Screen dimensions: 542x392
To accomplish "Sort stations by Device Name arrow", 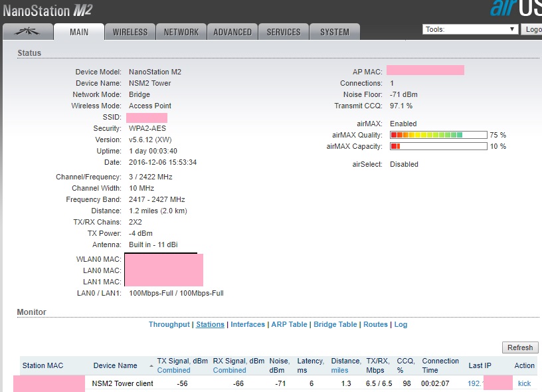I will tap(151, 365).
